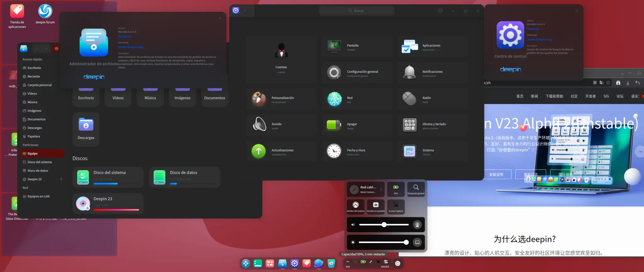Click Features link in file manager about dialog
Image resolution: width=644 pixels, height=272 pixels.
(x=125, y=37)
